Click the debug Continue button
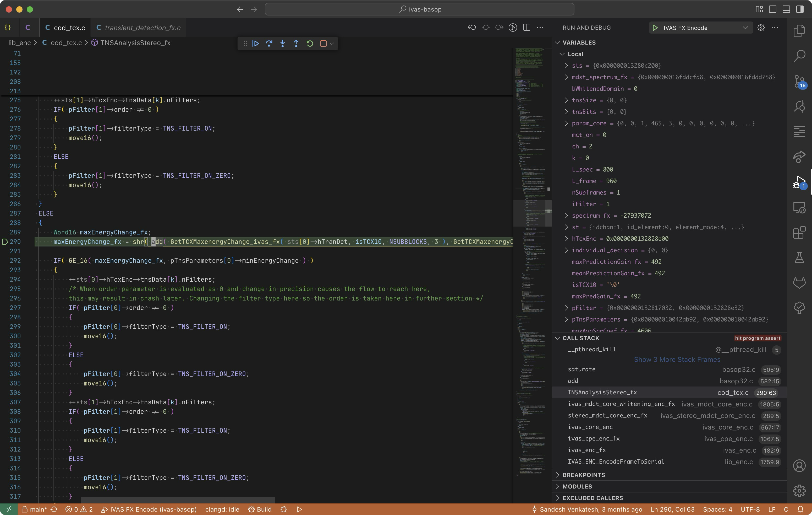The height and width of the screenshot is (515, 812). point(256,44)
